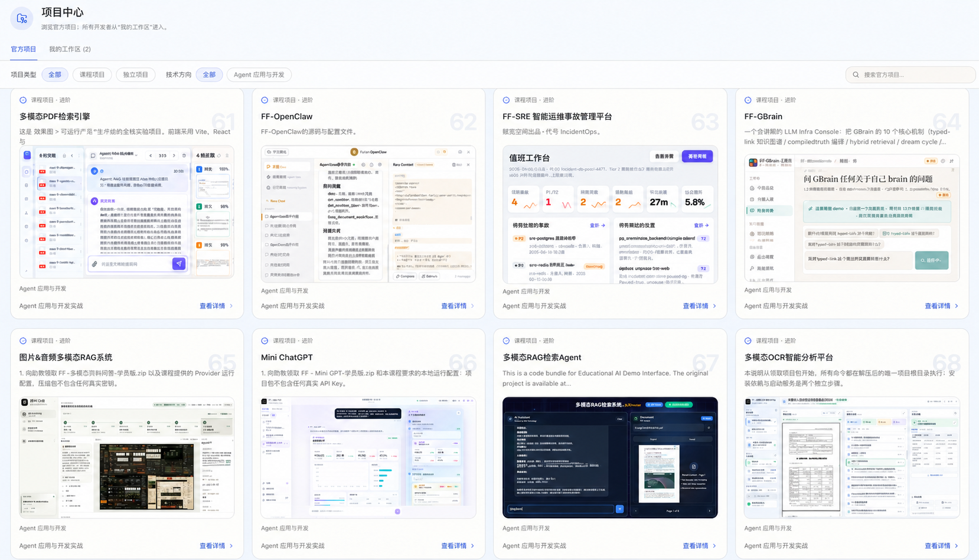This screenshot has height=560, width=979.
Task: Filter by 独立项目 type
Action: 136,75
